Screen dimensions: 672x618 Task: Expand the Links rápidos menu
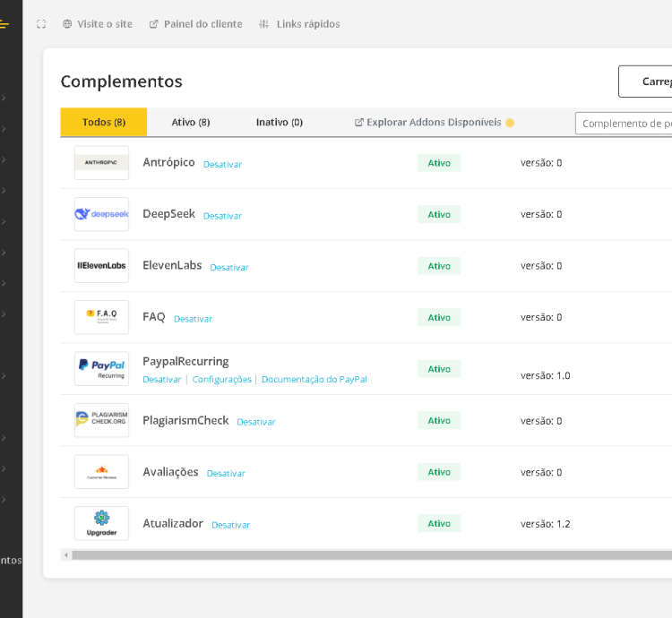point(299,24)
